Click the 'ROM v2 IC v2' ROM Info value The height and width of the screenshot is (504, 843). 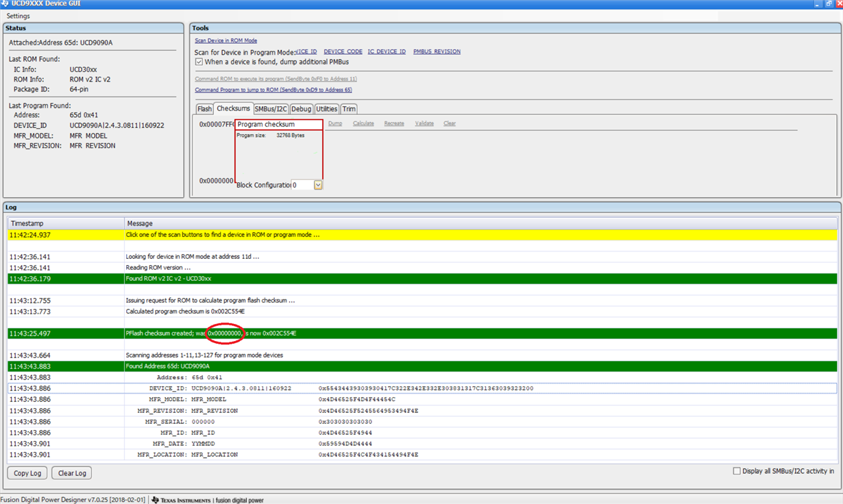coord(90,79)
